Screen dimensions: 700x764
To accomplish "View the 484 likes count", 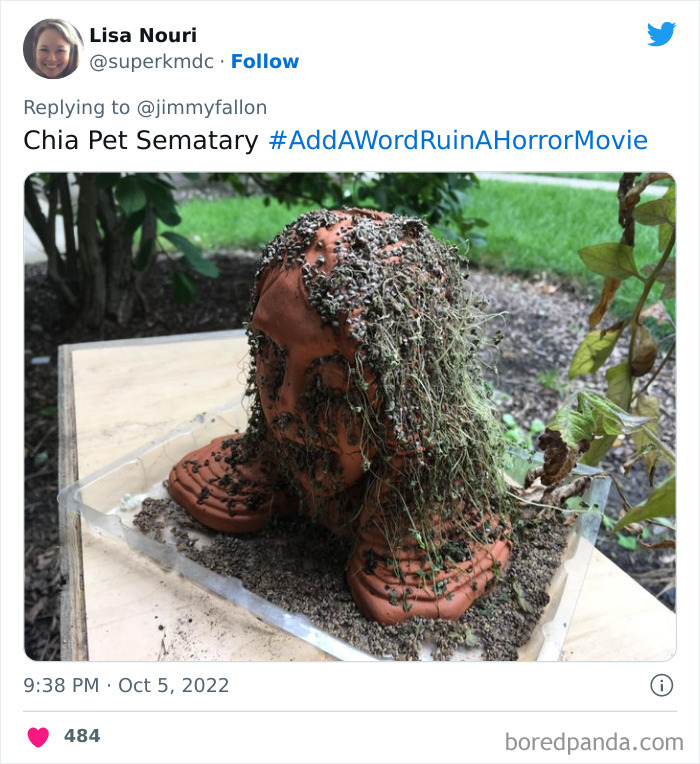I will 82,736.
